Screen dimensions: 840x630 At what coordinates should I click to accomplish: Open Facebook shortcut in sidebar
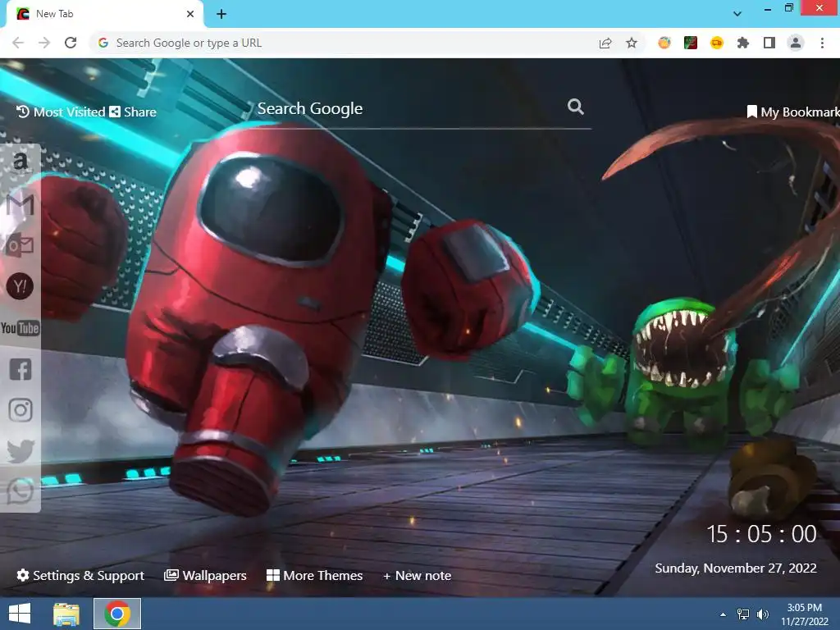[x=21, y=369]
